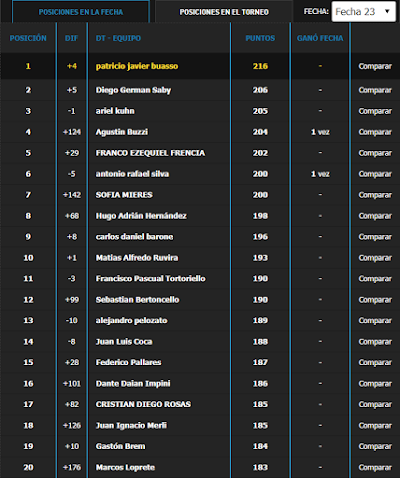Click the DT - Equipo column header

pos(118,38)
